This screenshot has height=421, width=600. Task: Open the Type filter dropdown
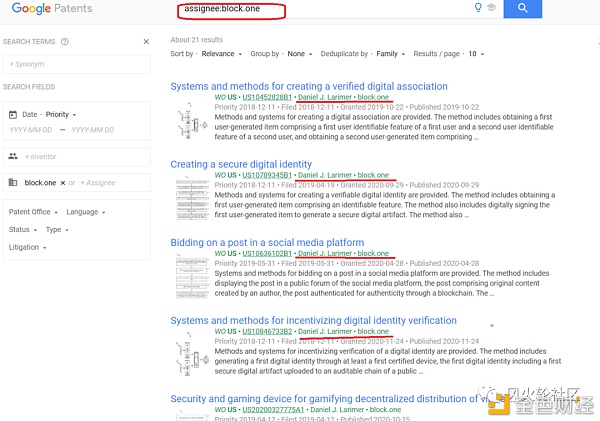click(x=57, y=230)
